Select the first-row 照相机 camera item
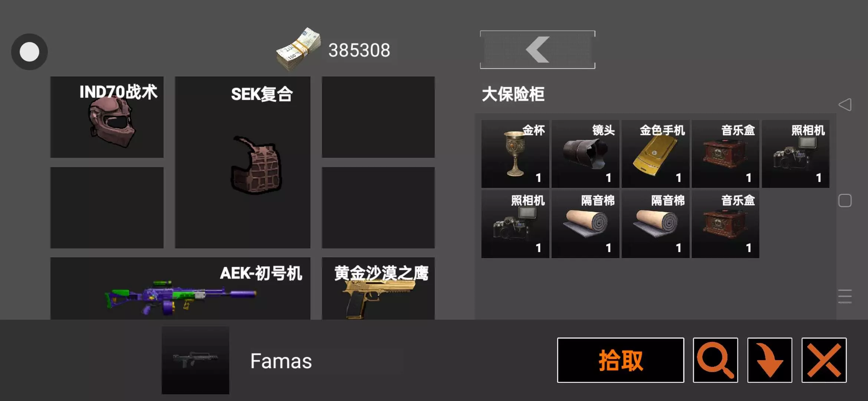The width and height of the screenshot is (868, 401). 796,154
